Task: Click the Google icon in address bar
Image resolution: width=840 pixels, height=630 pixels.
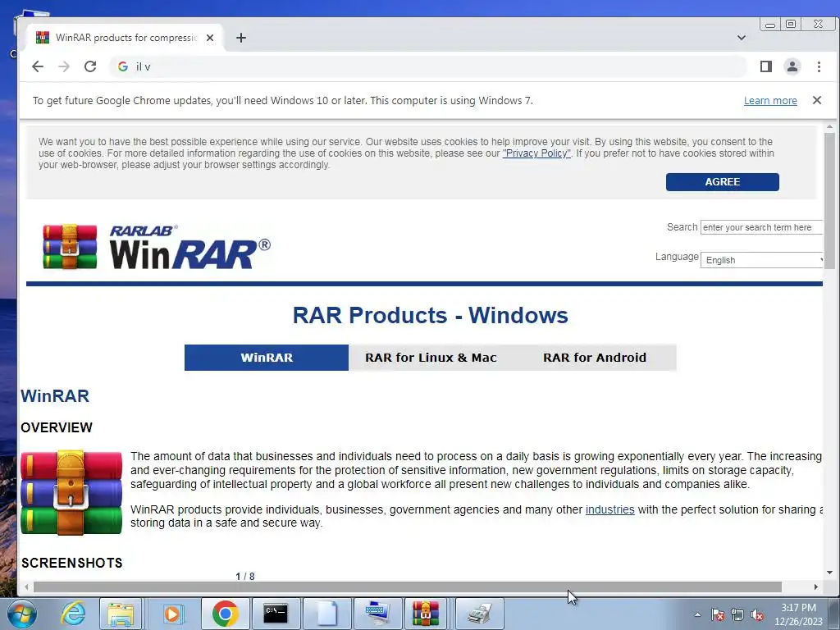Action: coord(123,66)
